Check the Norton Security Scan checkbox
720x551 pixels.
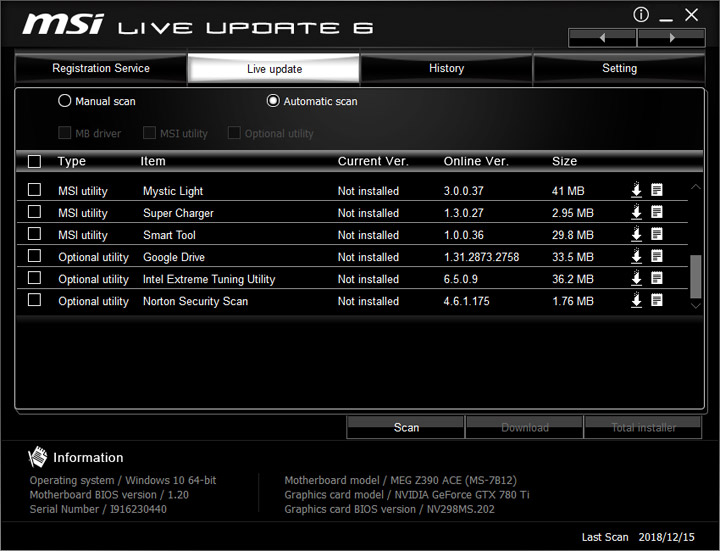[x=34, y=300]
